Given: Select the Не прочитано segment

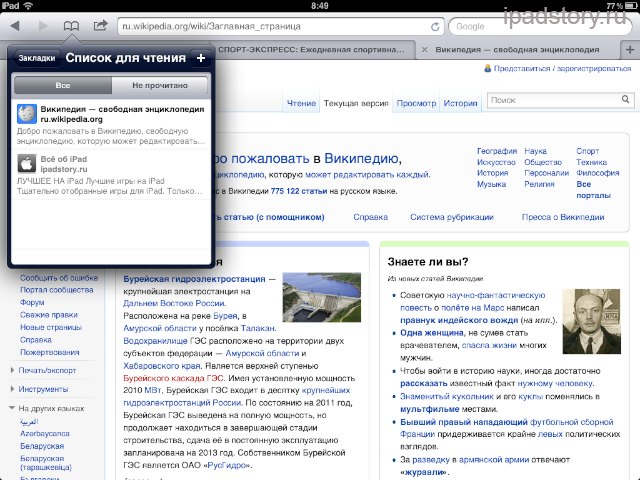Looking at the screenshot, I should [x=160, y=85].
